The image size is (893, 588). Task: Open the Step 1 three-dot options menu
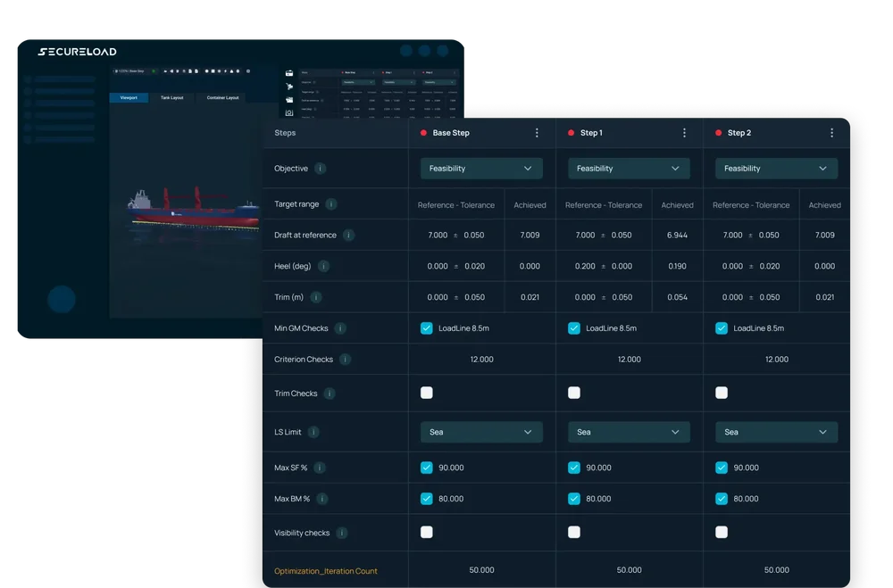pyautogui.click(x=684, y=133)
